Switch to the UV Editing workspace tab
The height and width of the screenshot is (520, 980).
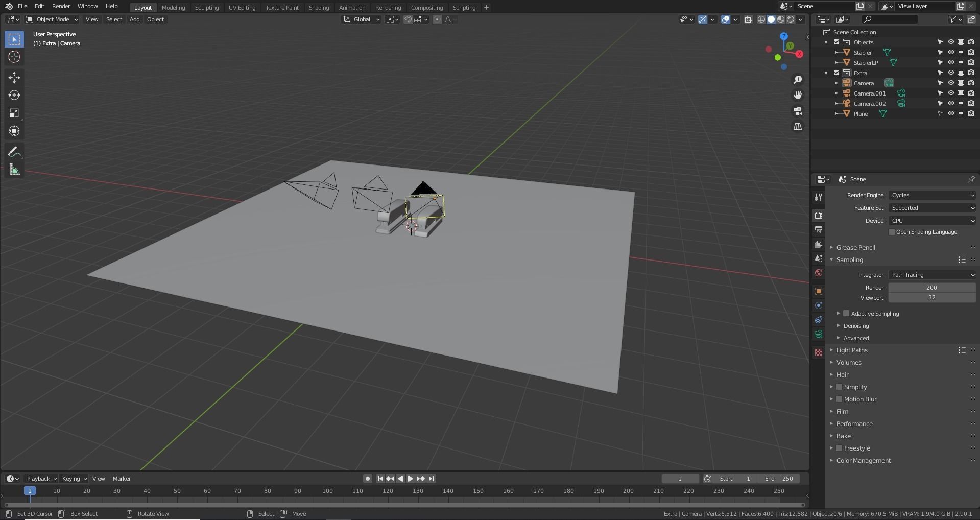(x=242, y=8)
